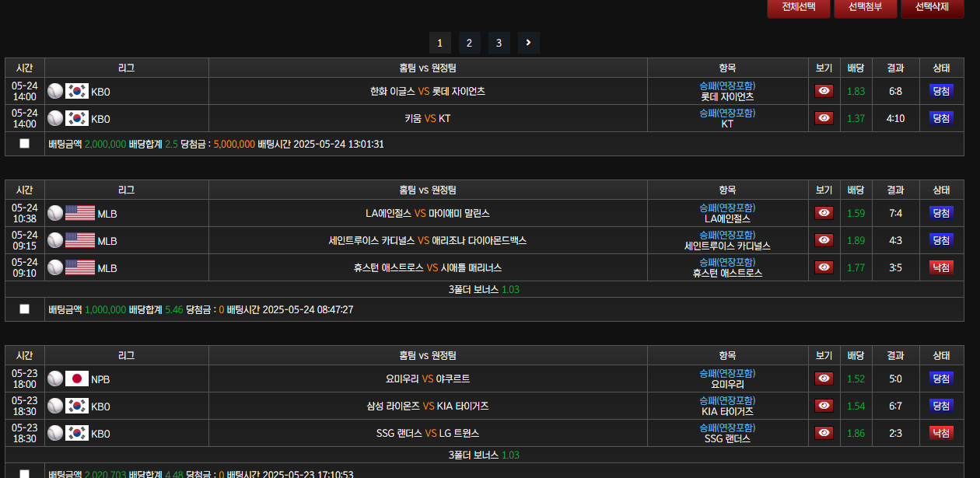Click the Korean flag in 삼성 라이온즈 row

77,406
